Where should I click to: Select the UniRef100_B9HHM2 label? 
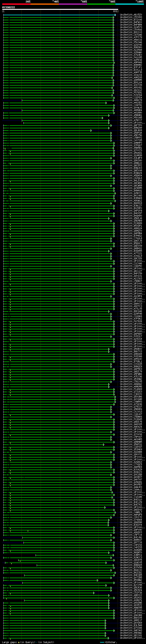coord(131,65)
